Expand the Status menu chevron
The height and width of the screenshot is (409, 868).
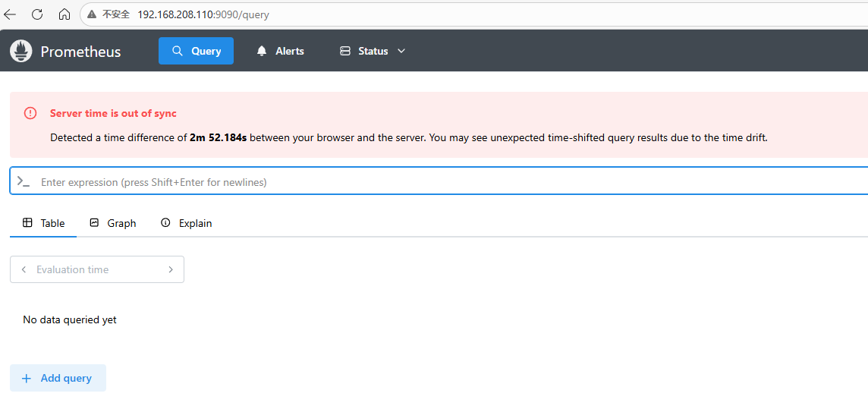tap(402, 51)
